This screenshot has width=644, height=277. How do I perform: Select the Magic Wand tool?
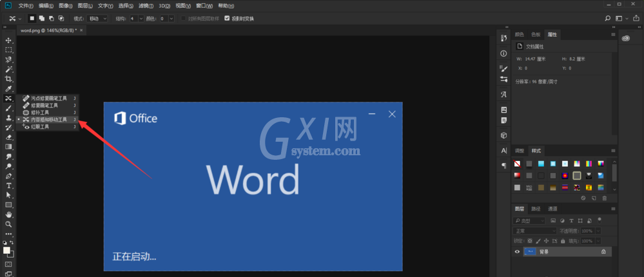(8, 70)
